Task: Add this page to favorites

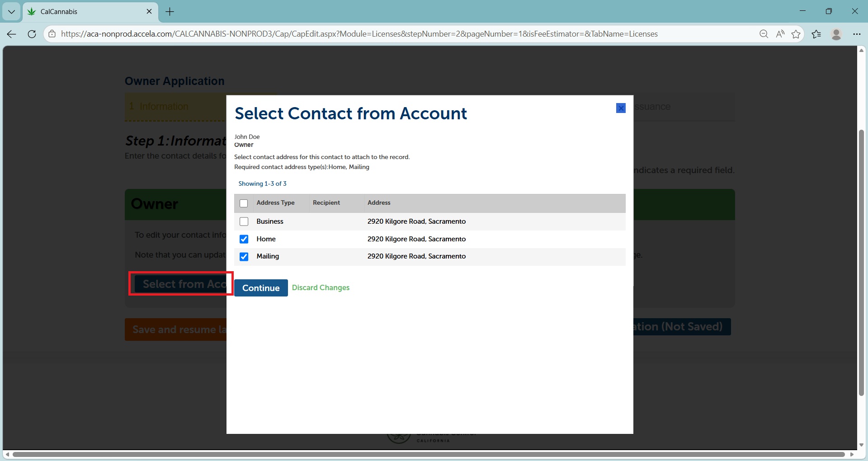Action: pos(796,34)
